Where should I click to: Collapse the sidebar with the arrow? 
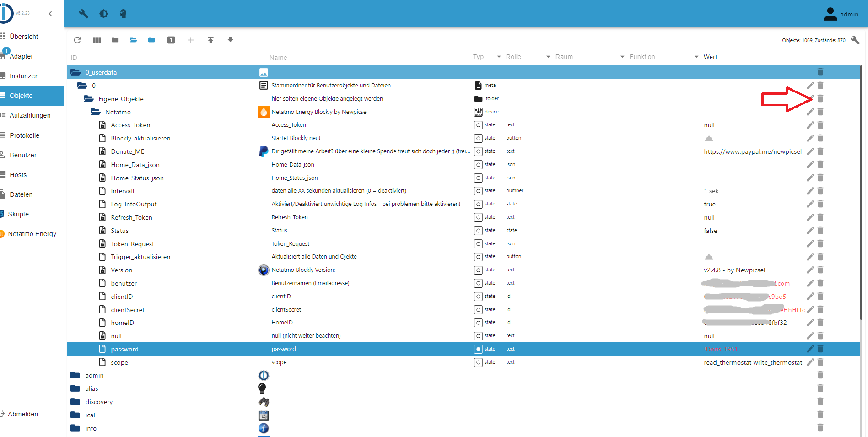(x=50, y=14)
